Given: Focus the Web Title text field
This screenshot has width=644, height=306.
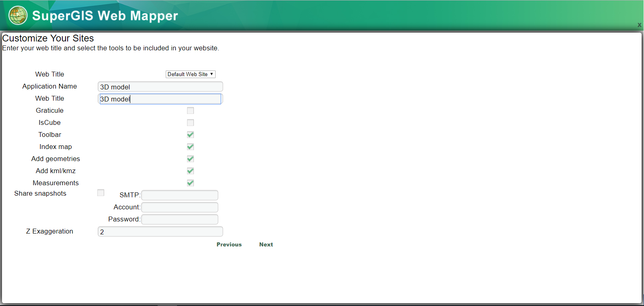Looking at the screenshot, I should click(x=160, y=99).
